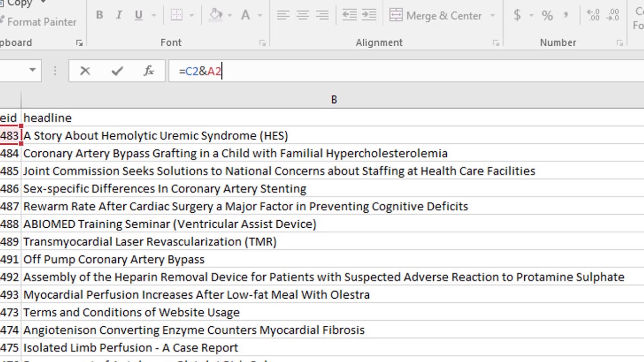This screenshot has height=362, width=644.
Task: Select 'Transmyocardial Laser Revascularization (TMR)' cell
Action: click(333, 241)
